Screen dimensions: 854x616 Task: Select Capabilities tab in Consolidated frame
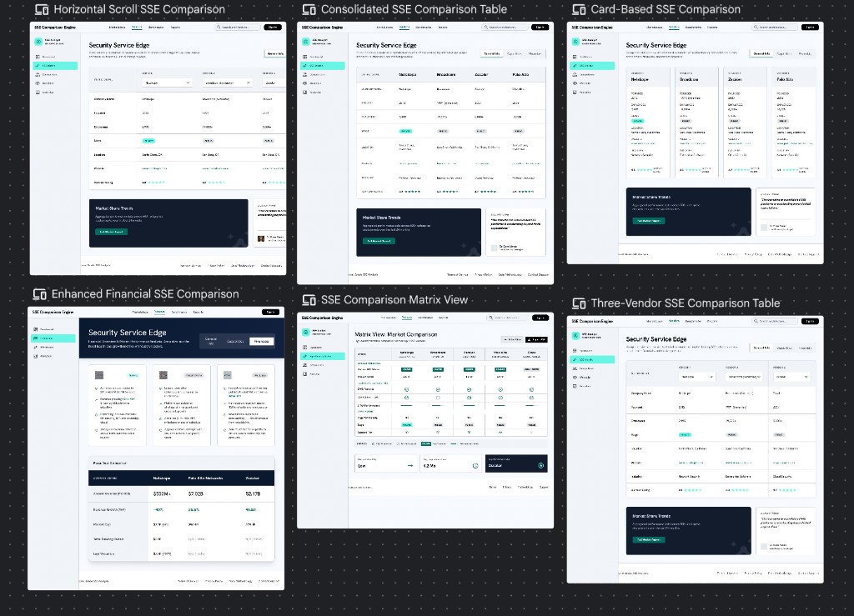click(514, 54)
